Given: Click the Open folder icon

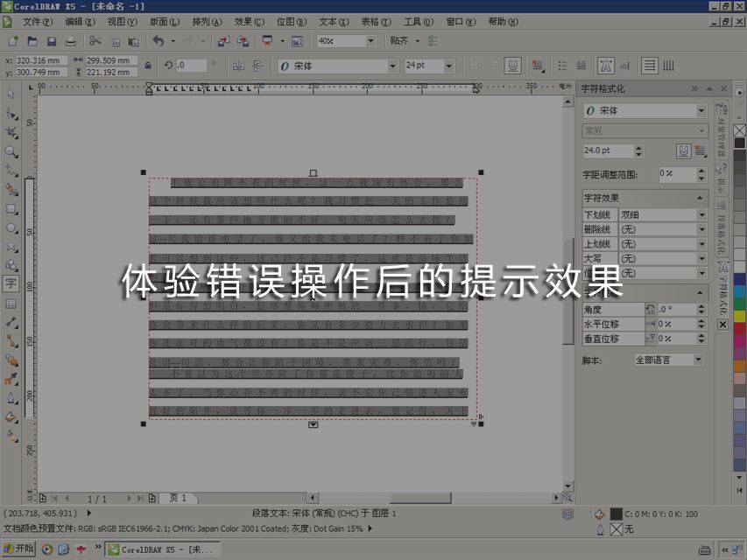Looking at the screenshot, I should click(x=32, y=41).
